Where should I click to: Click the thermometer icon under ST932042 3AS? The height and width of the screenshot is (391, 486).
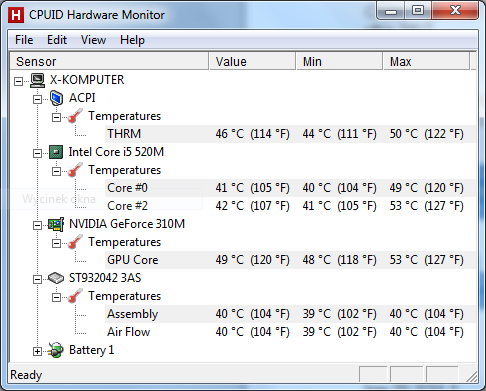click(x=75, y=296)
